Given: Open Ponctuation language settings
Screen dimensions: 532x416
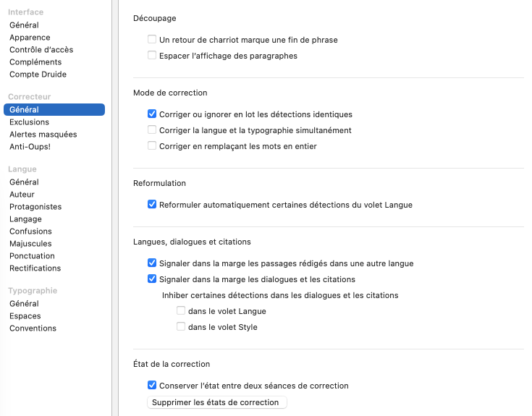Looking at the screenshot, I should click(x=32, y=256).
